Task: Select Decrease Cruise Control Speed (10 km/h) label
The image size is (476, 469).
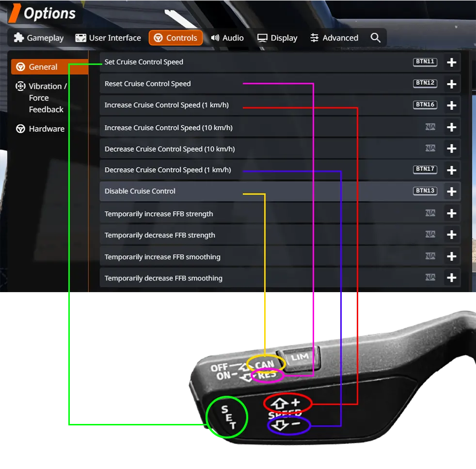Action: [170, 149]
